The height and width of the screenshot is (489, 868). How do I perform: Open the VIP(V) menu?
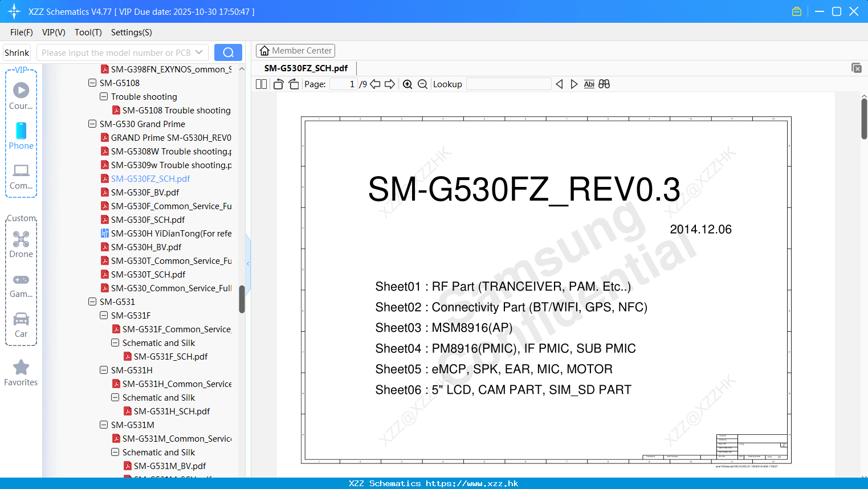(x=54, y=32)
